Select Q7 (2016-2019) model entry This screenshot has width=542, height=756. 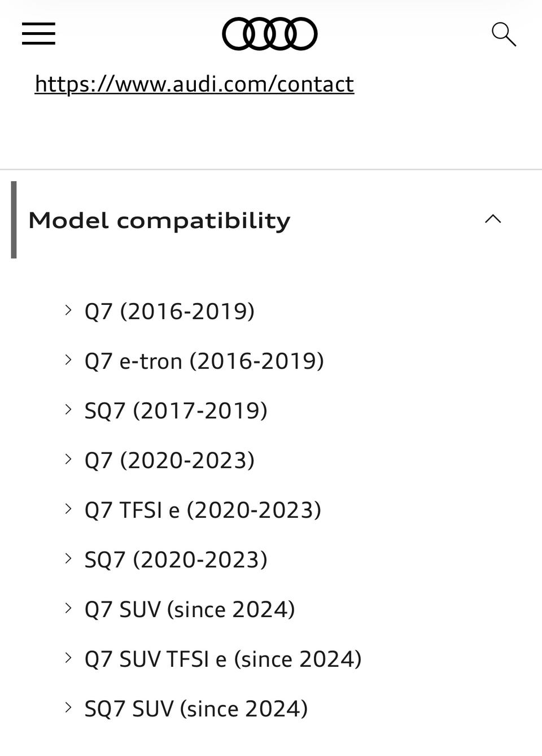[169, 311]
